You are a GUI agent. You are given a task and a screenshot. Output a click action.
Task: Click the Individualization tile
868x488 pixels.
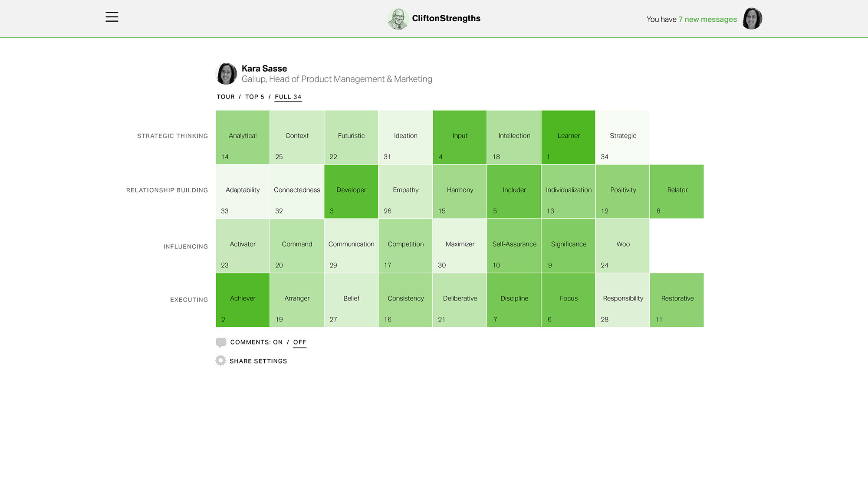568,192
